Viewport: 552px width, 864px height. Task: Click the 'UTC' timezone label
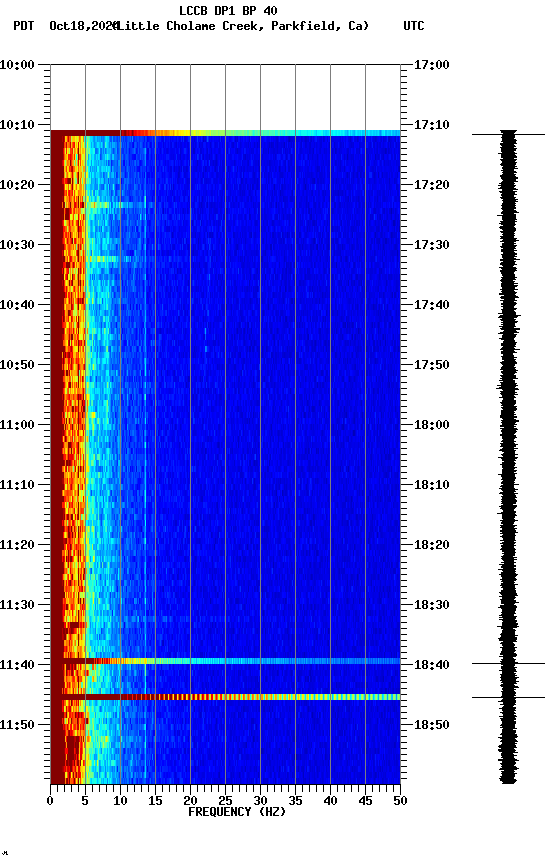coord(414,26)
